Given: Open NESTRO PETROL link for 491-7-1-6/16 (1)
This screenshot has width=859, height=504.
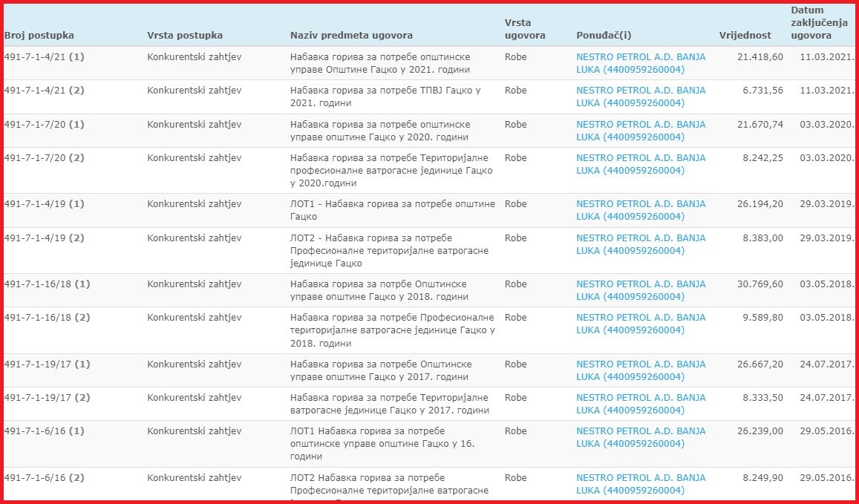Looking at the screenshot, I should click(641, 437).
